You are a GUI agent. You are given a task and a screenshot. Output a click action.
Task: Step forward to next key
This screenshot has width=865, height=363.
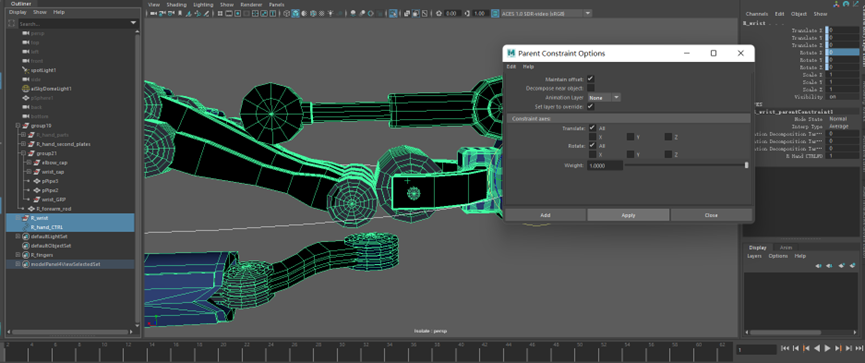pyautogui.click(x=839, y=348)
